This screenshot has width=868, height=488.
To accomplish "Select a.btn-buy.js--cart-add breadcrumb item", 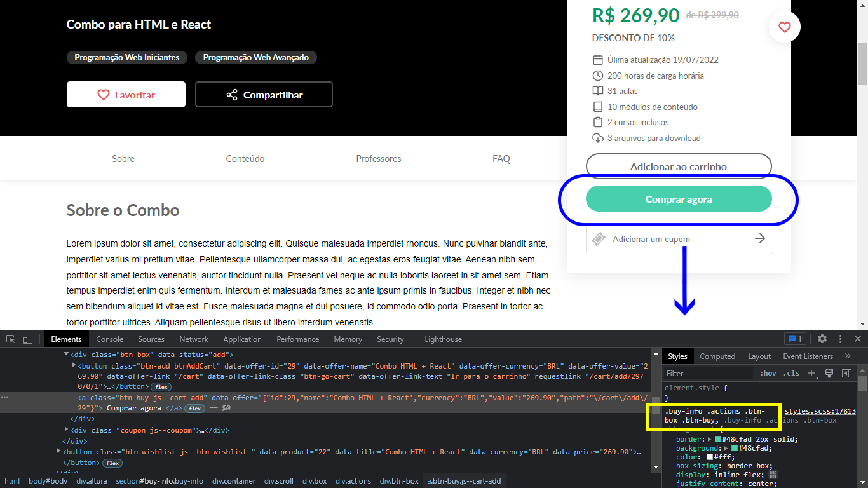I will pyautogui.click(x=464, y=481).
